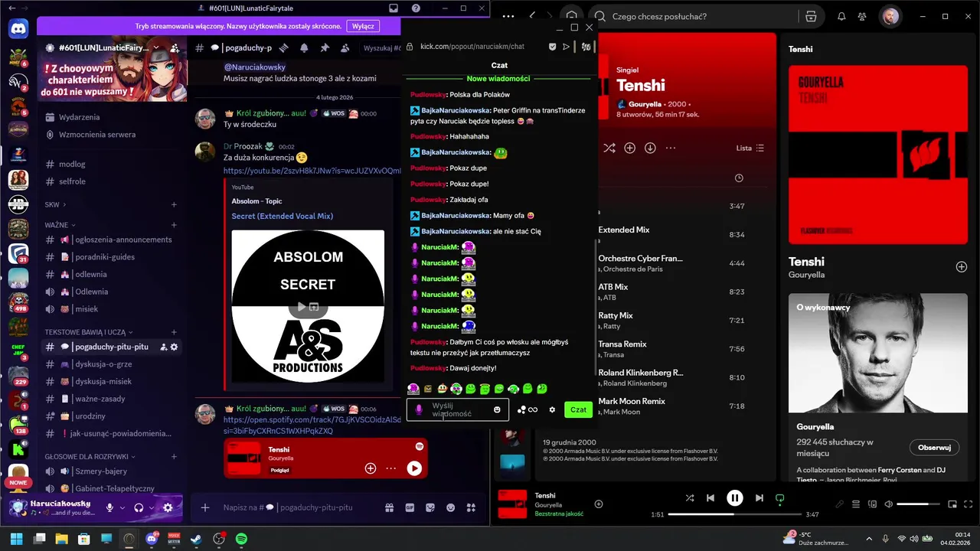Show pinned messages in Discord channel
The image size is (980, 551).
pyautogui.click(x=325, y=47)
